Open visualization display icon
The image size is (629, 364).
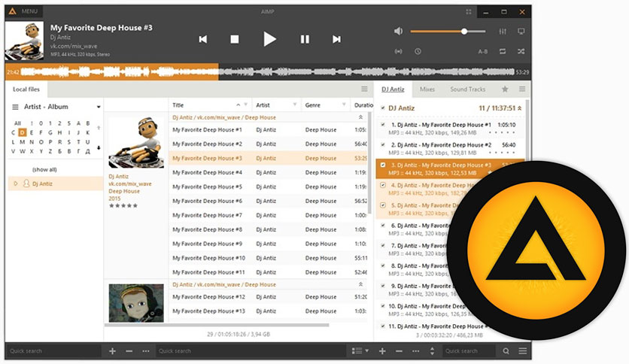[x=521, y=32]
